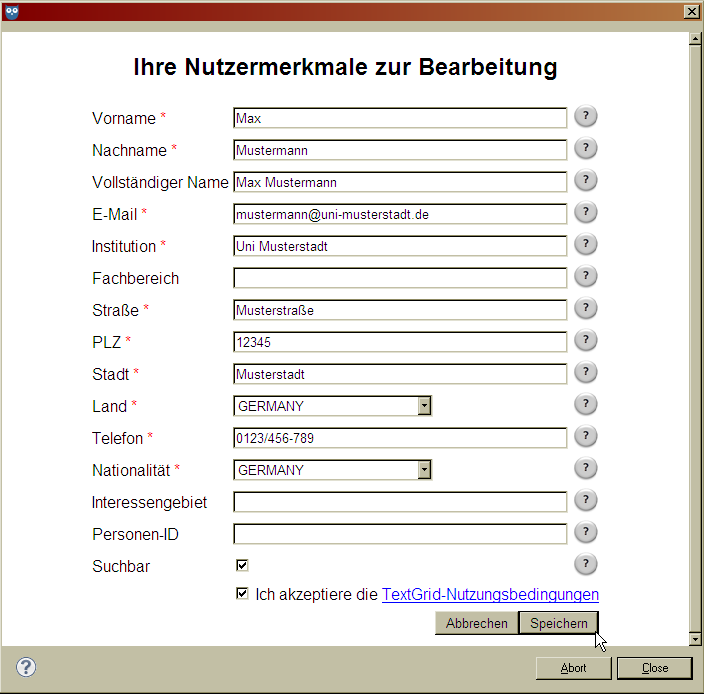Viewport: 704px width, 695px height.
Task: Open help for the Institution field
Action: [x=586, y=245]
